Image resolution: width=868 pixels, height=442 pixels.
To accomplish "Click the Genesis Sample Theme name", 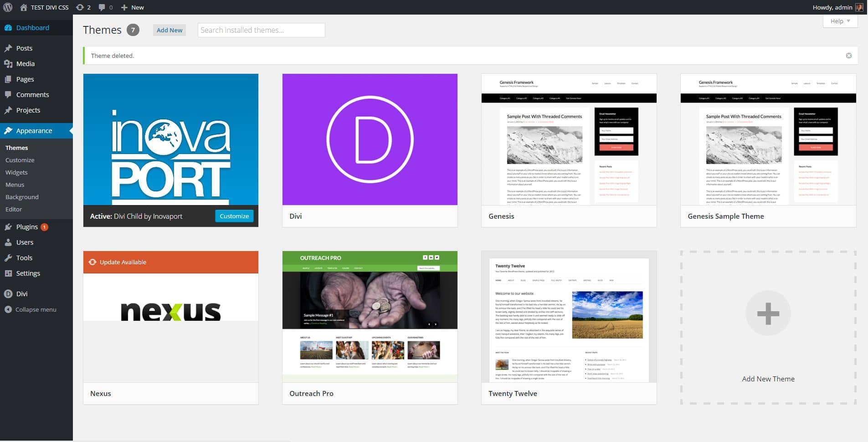I will pyautogui.click(x=726, y=216).
